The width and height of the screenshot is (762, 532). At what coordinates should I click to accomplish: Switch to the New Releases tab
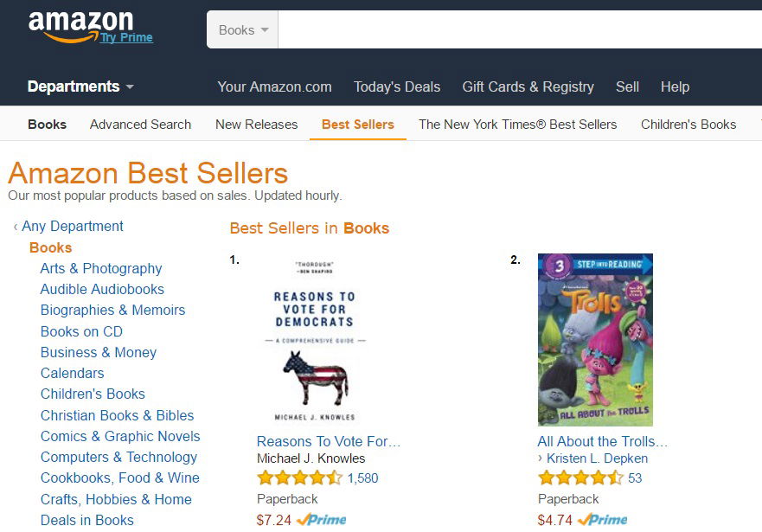[256, 125]
